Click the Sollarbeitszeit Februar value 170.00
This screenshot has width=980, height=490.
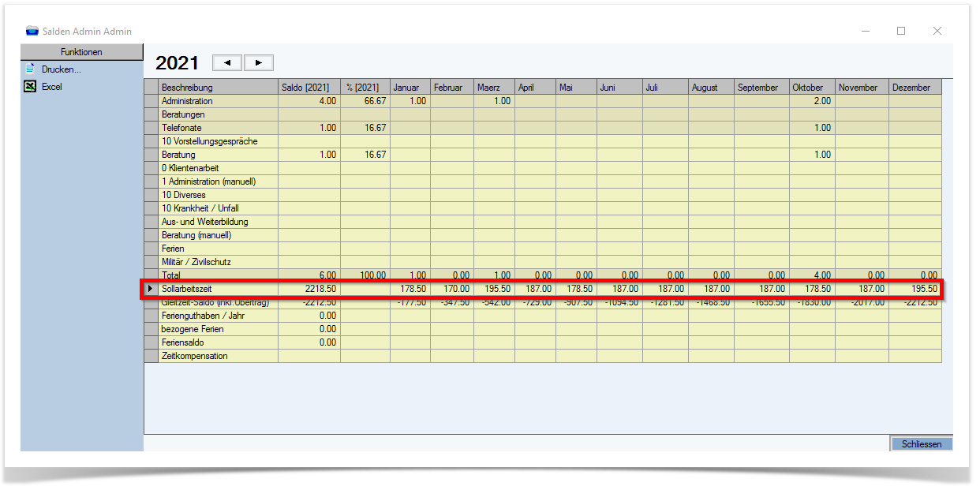point(457,289)
